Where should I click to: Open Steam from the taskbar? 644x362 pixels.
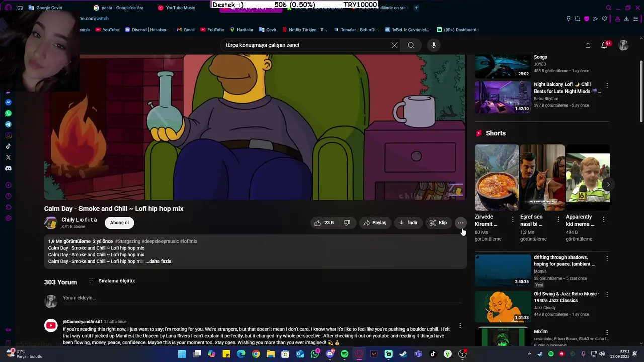[x=403, y=354]
